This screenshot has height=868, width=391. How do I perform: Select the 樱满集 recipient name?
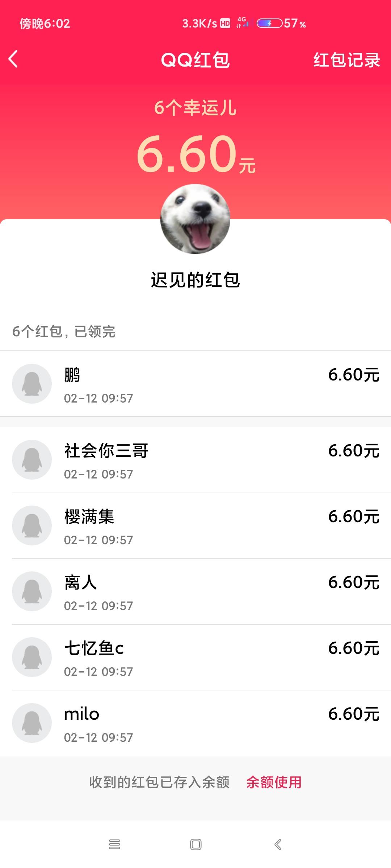pyautogui.click(x=89, y=516)
